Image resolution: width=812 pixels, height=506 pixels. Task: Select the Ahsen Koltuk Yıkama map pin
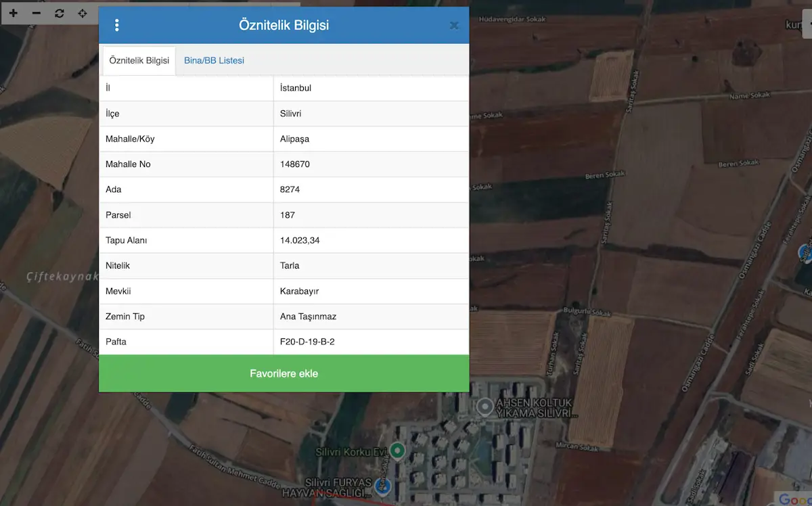(x=484, y=407)
